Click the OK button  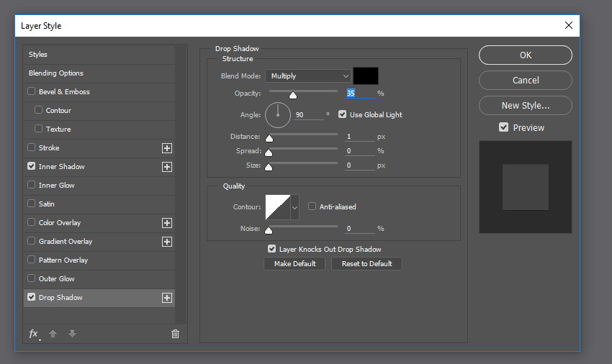pyautogui.click(x=526, y=55)
